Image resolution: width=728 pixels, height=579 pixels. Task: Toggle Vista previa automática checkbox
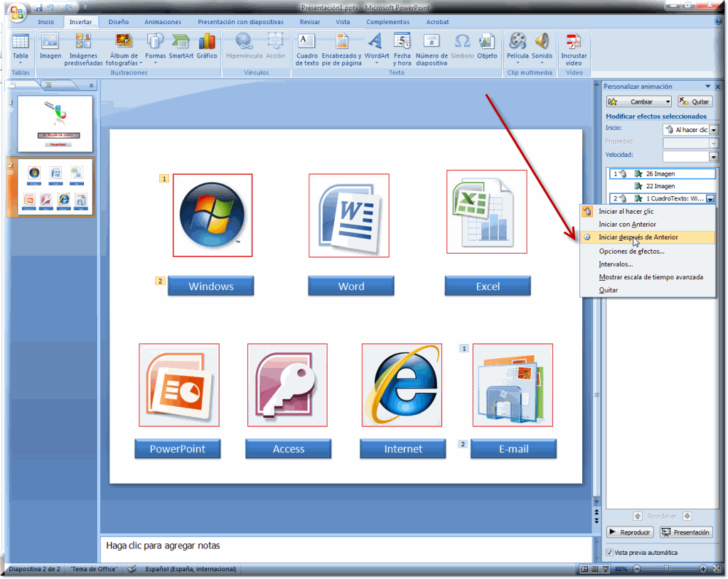[609, 553]
